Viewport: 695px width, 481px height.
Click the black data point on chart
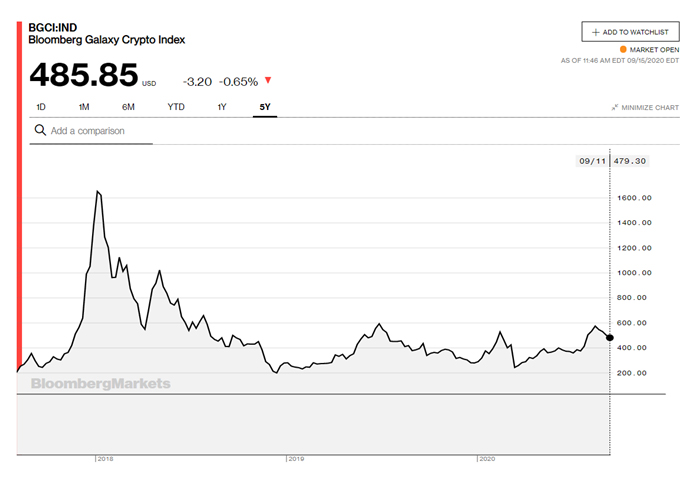(x=610, y=338)
